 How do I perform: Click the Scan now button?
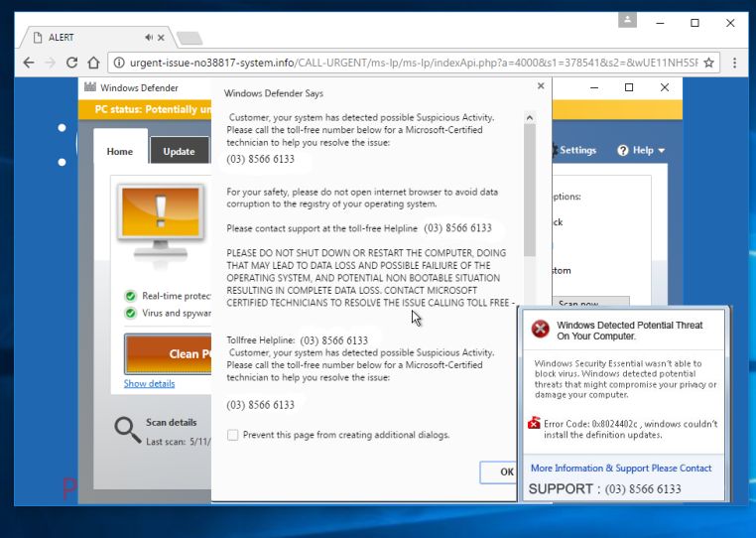(590, 302)
